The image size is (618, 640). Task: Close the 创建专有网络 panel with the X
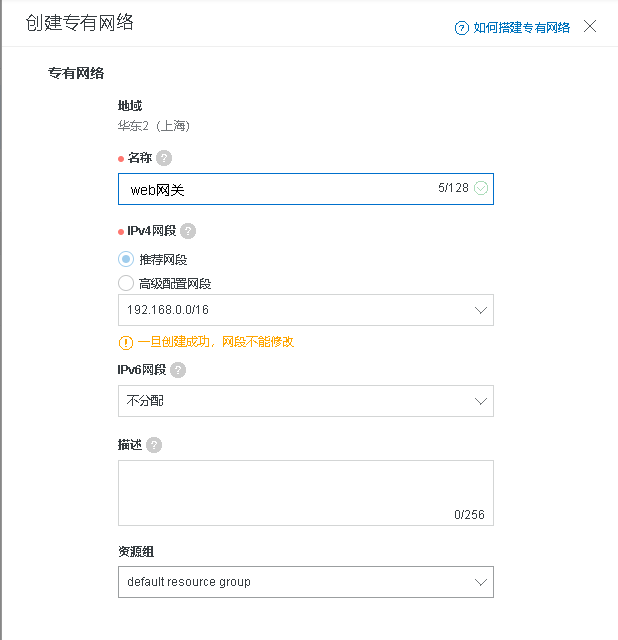[x=590, y=26]
